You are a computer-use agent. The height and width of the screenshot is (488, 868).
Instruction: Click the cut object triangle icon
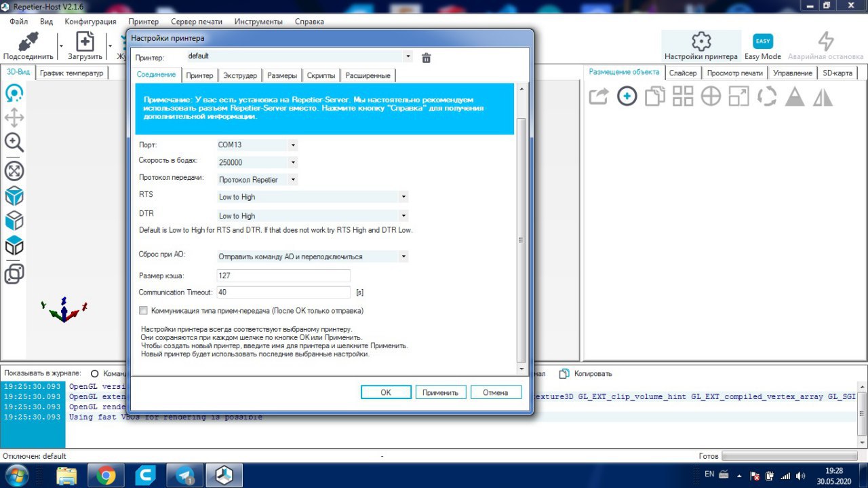tap(795, 96)
